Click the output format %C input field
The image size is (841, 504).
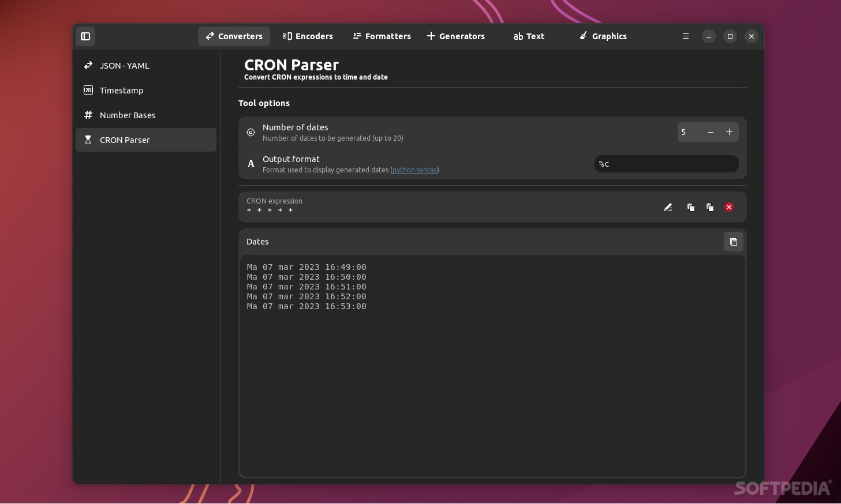click(x=666, y=164)
